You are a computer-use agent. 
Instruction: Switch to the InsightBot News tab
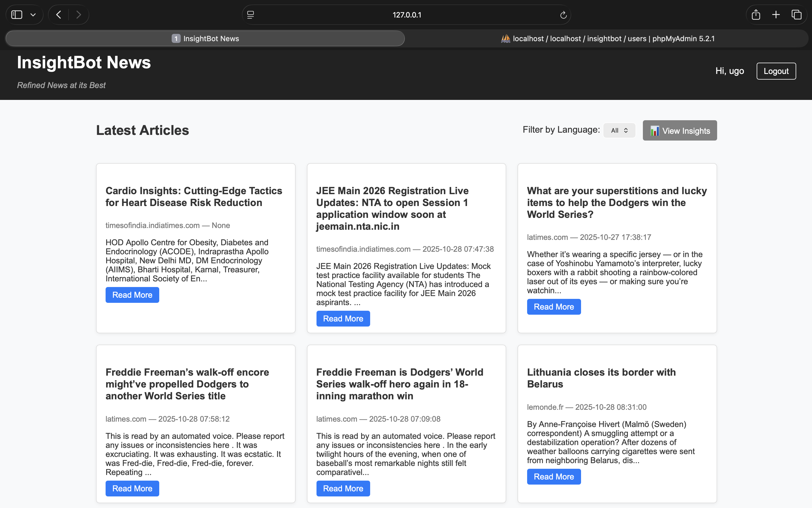point(205,38)
